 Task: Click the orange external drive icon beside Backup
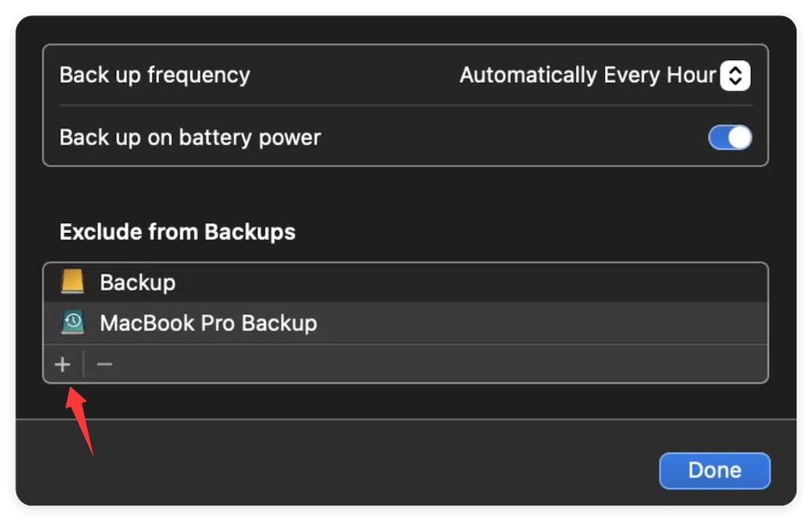[73, 282]
